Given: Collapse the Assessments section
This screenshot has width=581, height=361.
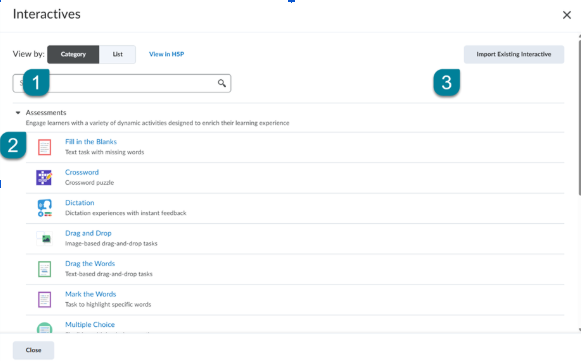Looking at the screenshot, I should 18,113.
